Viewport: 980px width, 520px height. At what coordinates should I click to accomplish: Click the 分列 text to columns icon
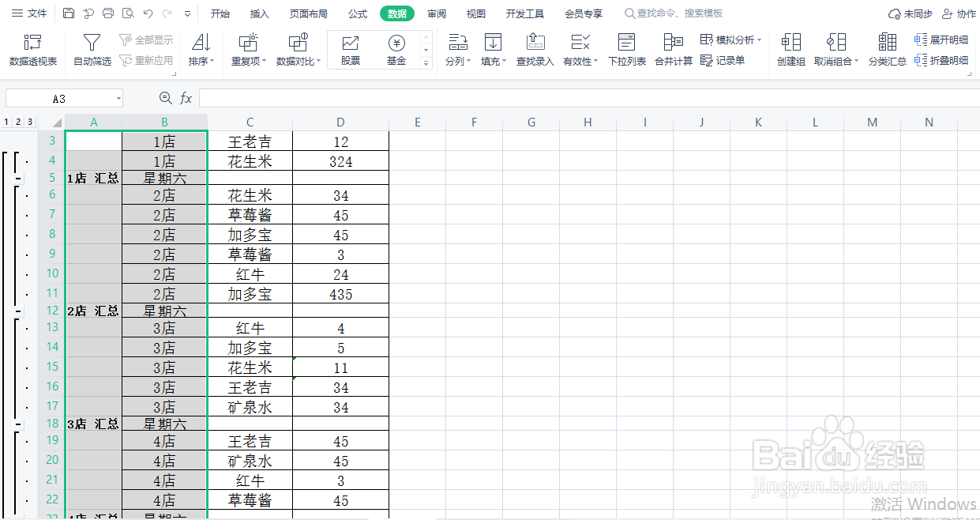(457, 43)
